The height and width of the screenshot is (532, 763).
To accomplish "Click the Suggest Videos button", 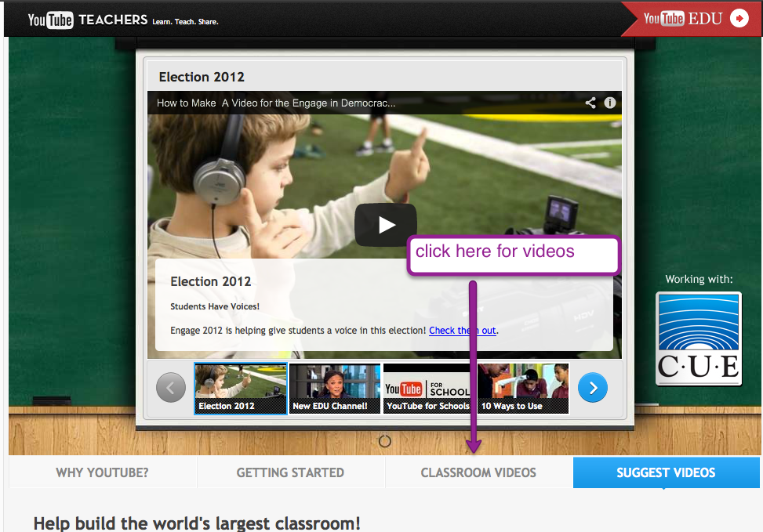I will point(666,472).
